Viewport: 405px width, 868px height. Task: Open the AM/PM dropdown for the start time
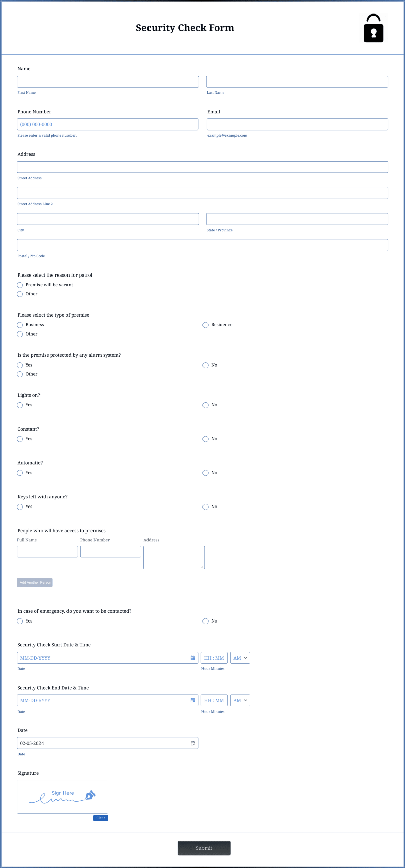(240, 657)
